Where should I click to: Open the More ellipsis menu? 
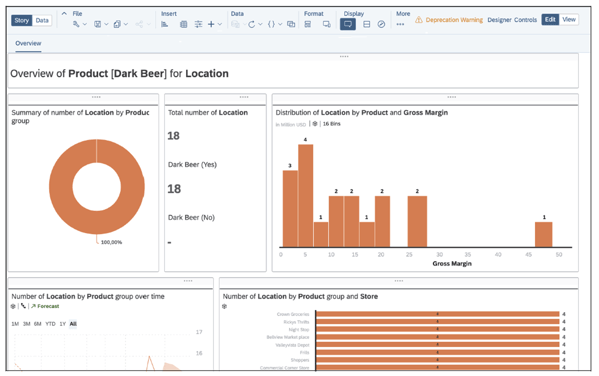tap(400, 24)
